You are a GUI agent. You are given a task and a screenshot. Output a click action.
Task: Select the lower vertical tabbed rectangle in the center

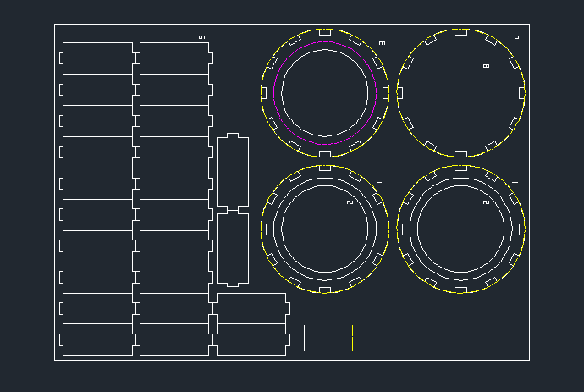[x=233, y=247]
